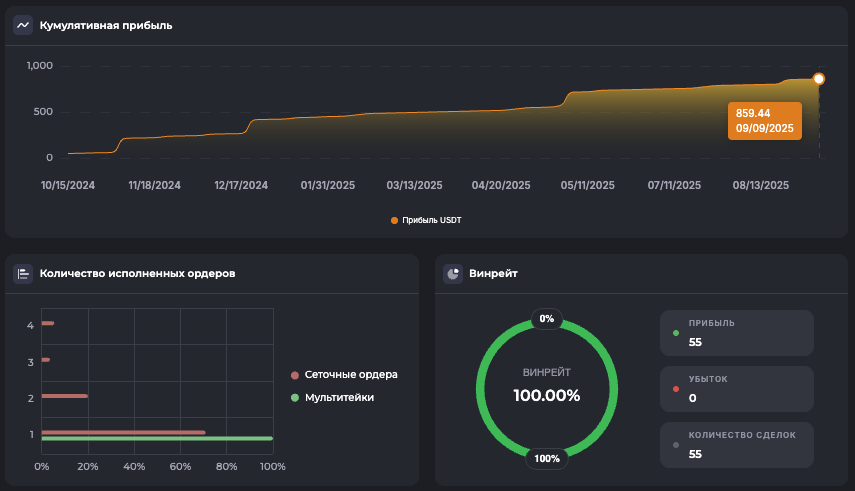Open the Кумулятивная прибыль panel title
The image size is (855, 491).
coord(106,25)
